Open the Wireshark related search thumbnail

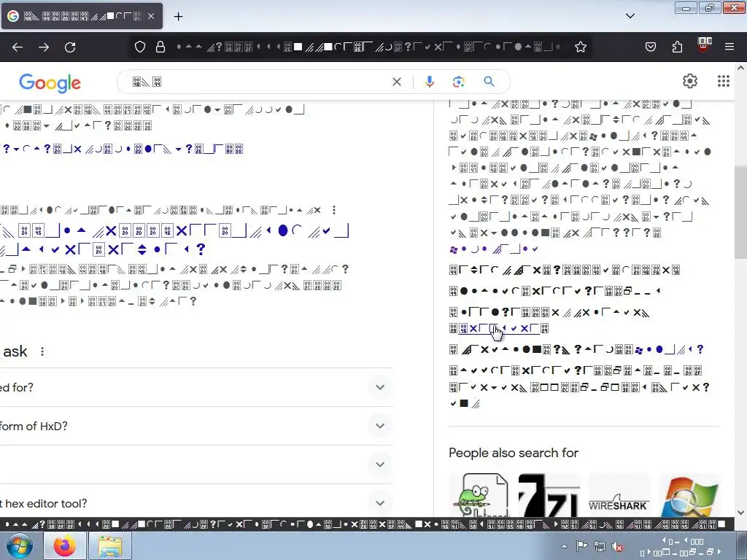pyautogui.click(x=619, y=495)
